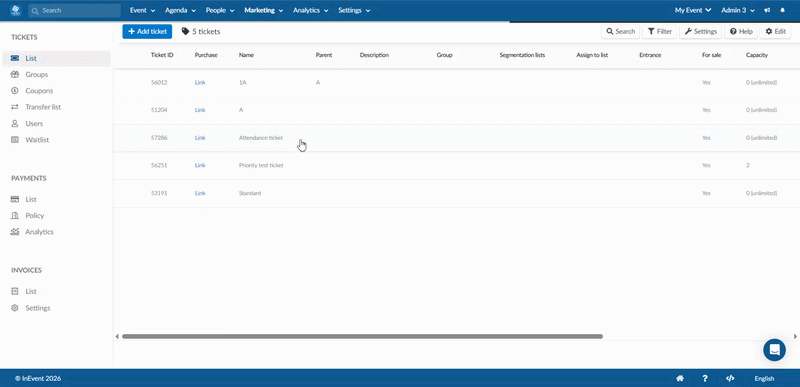The height and width of the screenshot is (387, 800).
Task: Click the Help button
Action: pos(741,32)
